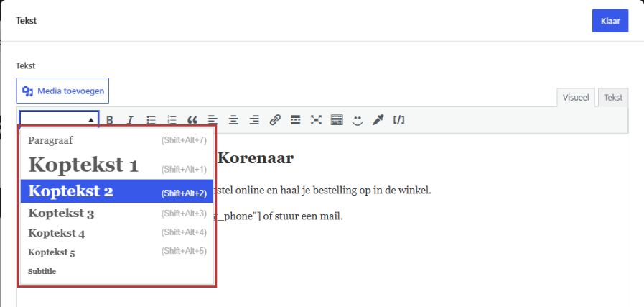Choose the Subtitle format option
Screen dimensions: 644x307
point(117,271)
